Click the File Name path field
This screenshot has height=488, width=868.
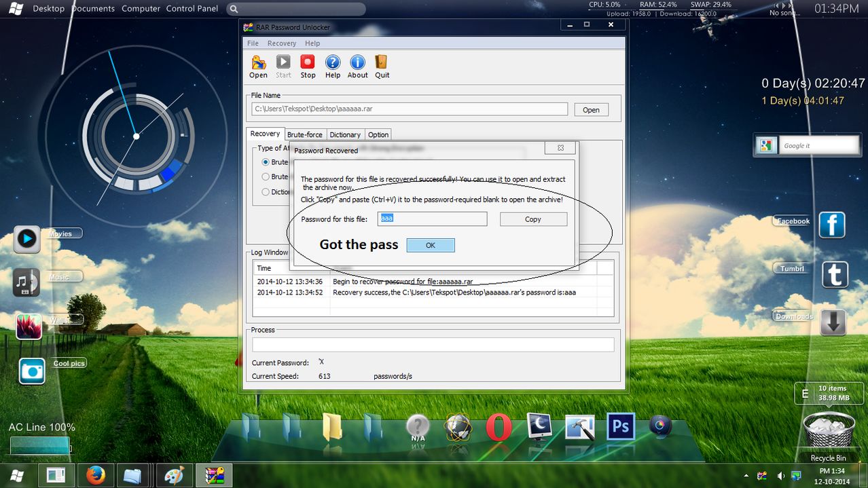[410, 109]
